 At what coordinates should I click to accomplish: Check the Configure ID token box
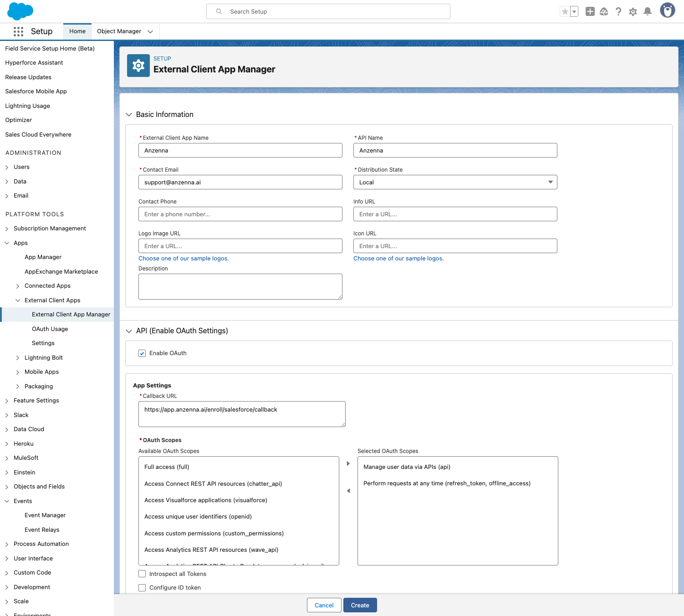click(142, 588)
